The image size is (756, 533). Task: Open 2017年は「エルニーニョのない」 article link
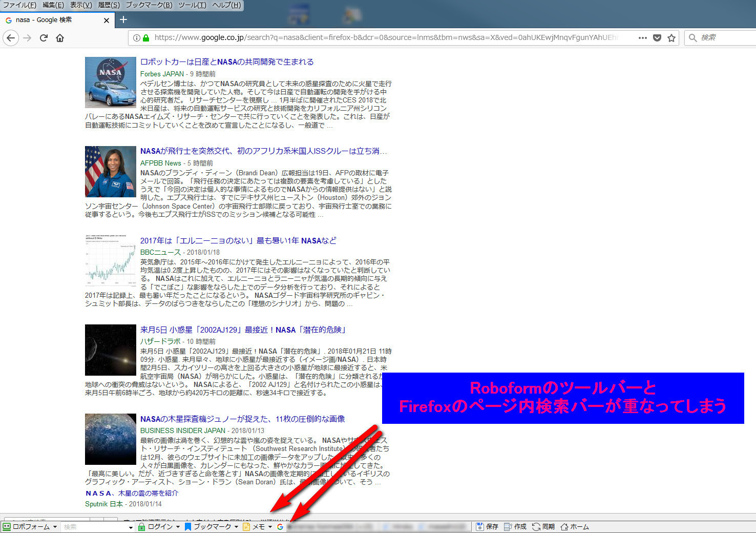(x=239, y=240)
